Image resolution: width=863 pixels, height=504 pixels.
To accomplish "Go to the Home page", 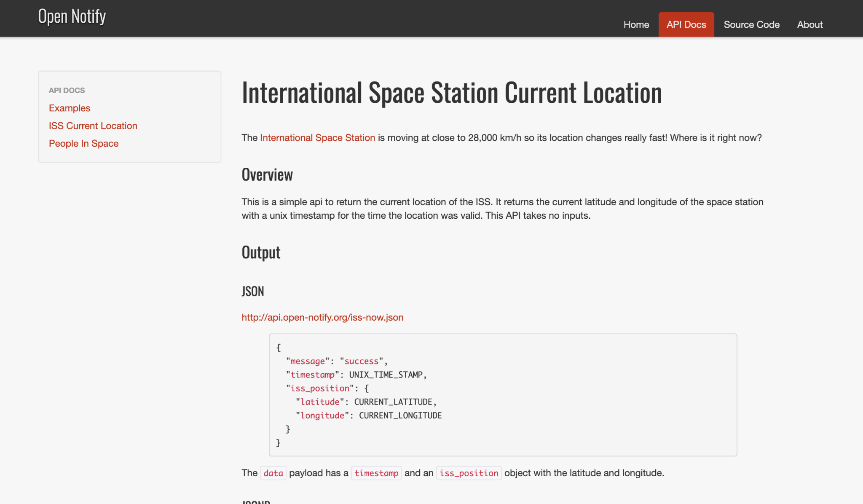I will [x=636, y=24].
